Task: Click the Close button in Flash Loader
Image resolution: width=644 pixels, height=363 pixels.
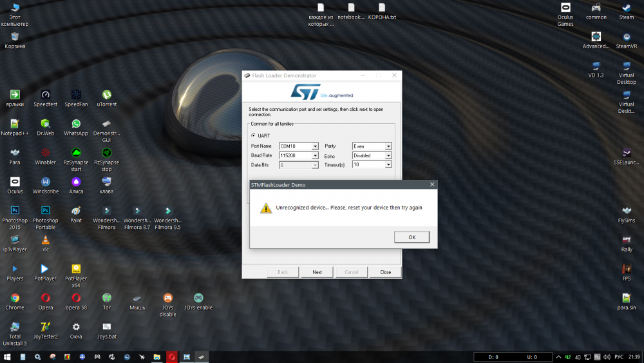Action: point(385,272)
